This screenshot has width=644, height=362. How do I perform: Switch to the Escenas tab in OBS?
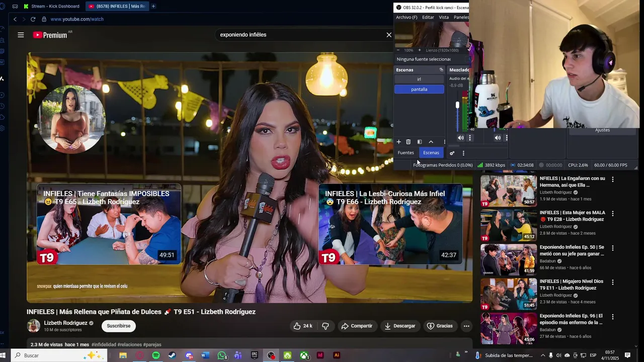[x=431, y=153]
